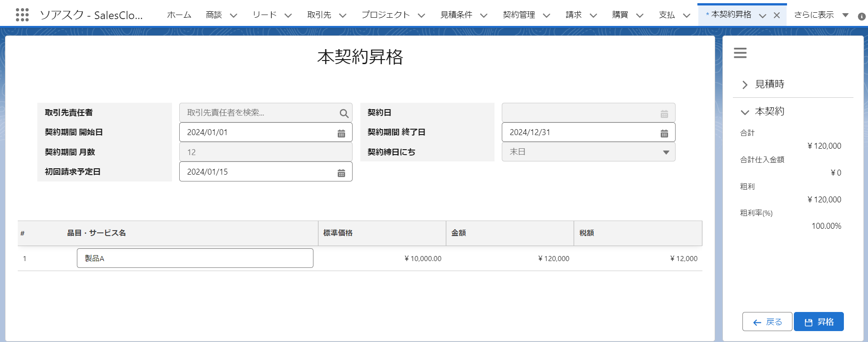Open the App Launcher grid icon

pyautogui.click(x=22, y=15)
